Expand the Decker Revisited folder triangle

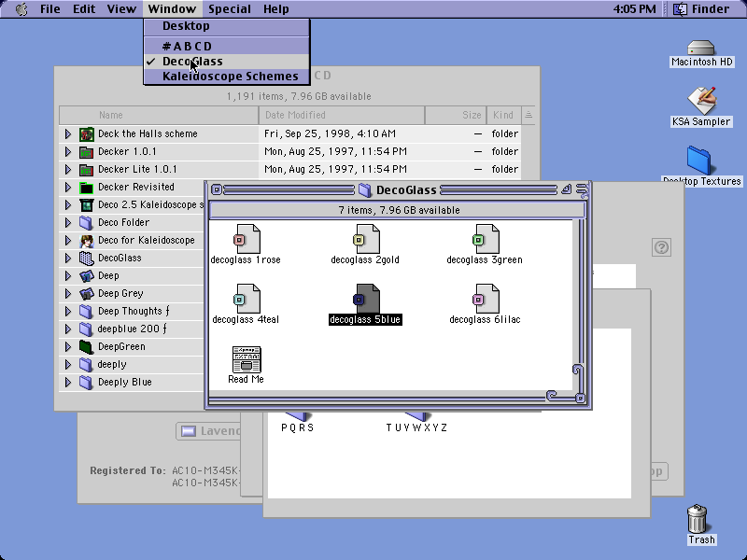click(x=68, y=188)
